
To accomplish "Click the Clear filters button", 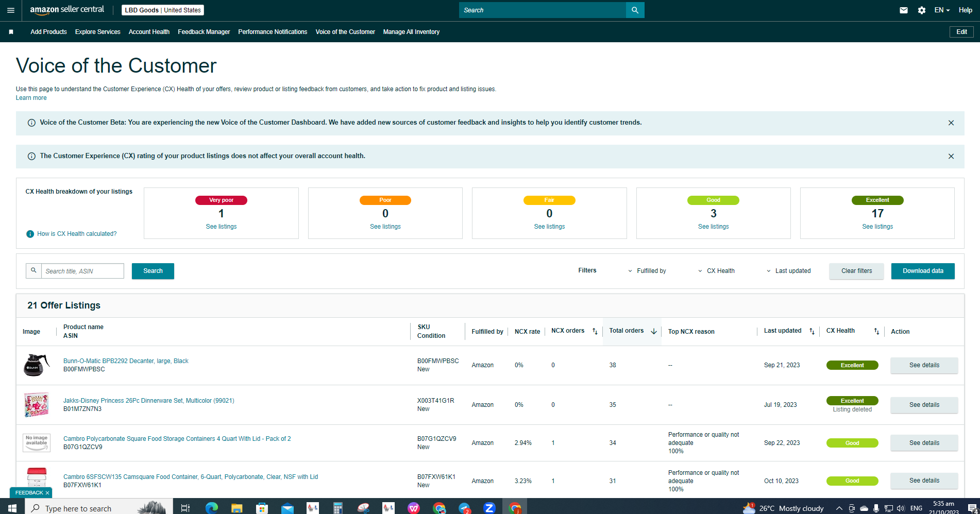I will click(856, 271).
